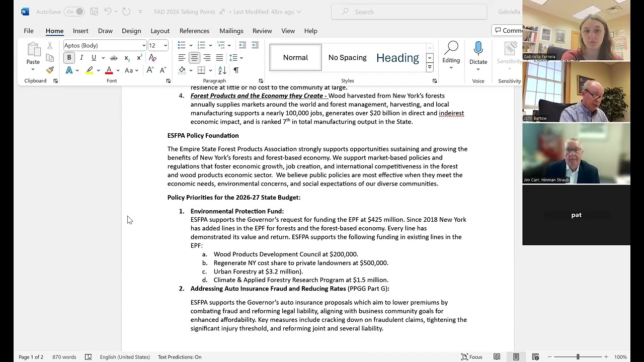
Task: Apply superscript formatting
Action: click(x=139, y=58)
